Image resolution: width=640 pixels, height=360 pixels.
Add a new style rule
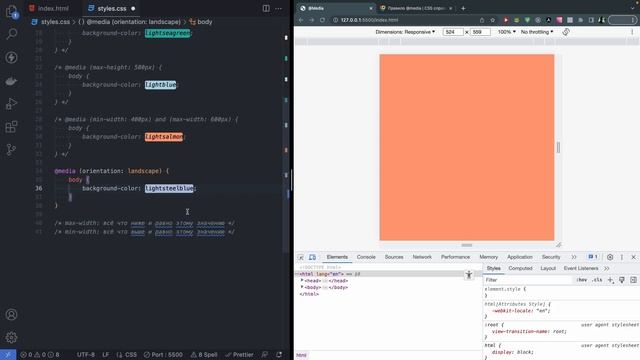tap(611, 280)
